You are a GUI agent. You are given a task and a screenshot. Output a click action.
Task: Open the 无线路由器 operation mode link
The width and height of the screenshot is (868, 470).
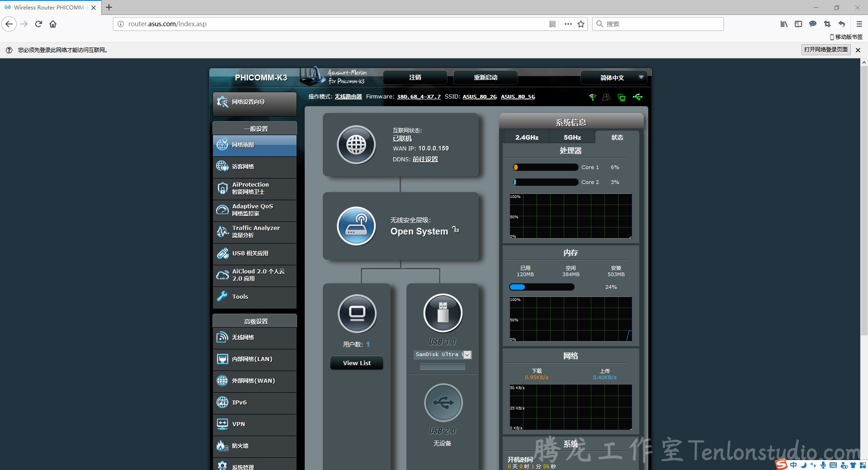click(x=348, y=97)
